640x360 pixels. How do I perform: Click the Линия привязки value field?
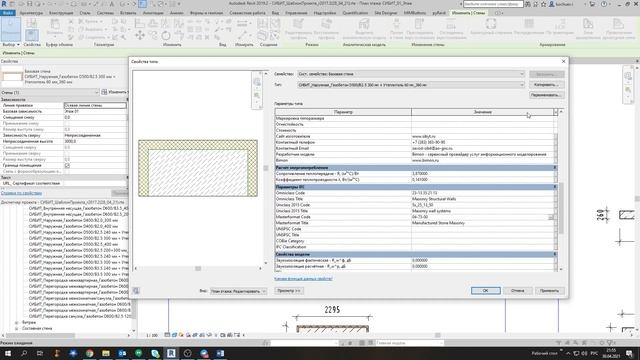(95, 105)
